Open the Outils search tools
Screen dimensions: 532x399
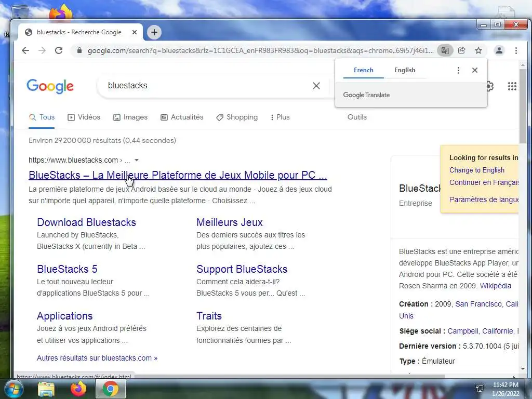click(x=357, y=117)
